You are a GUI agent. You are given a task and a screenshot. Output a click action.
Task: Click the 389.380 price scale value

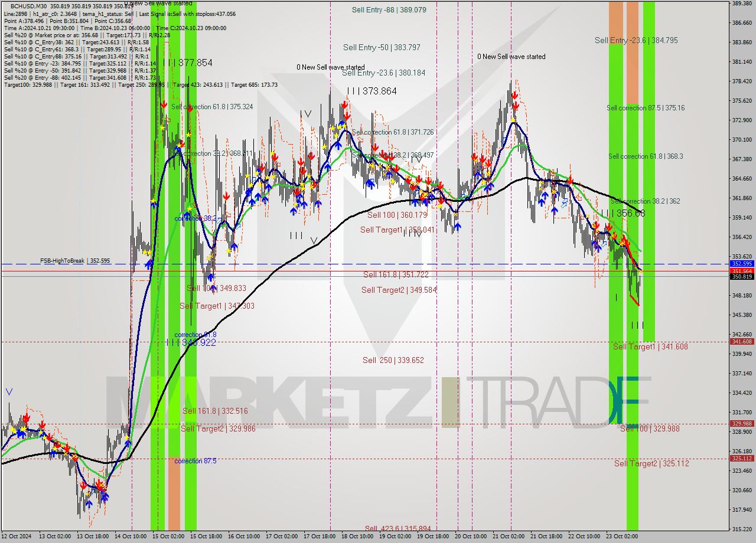coord(741,4)
